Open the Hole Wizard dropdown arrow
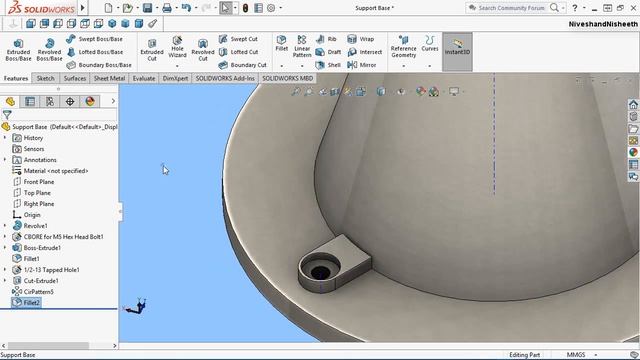 pos(177,66)
